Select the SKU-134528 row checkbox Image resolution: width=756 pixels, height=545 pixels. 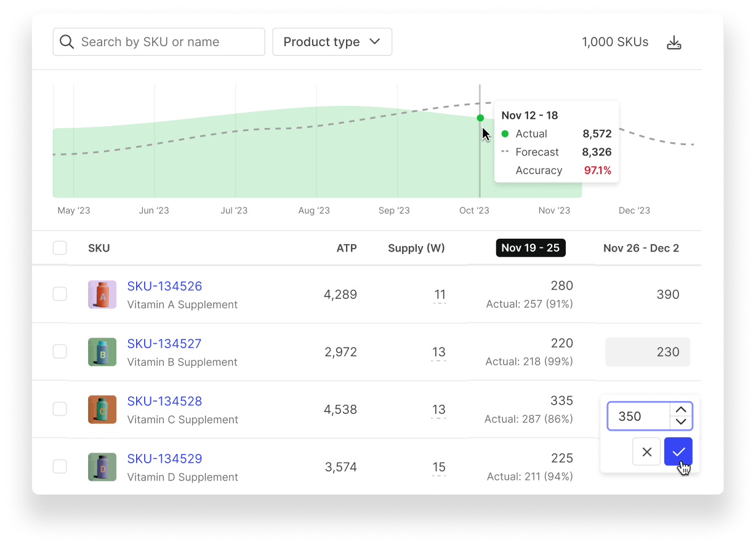pyautogui.click(x=60, y=409)
